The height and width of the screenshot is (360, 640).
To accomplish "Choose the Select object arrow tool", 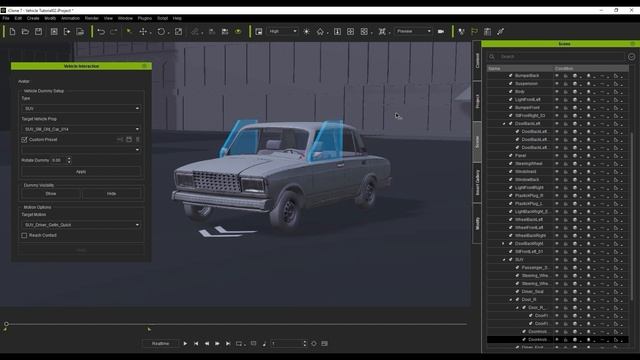I will [129, 31].
